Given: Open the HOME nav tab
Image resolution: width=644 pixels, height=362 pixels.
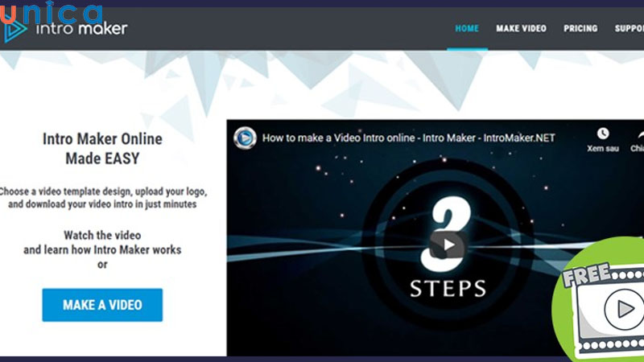Looking at the screenshot, I should pos(467,28).
